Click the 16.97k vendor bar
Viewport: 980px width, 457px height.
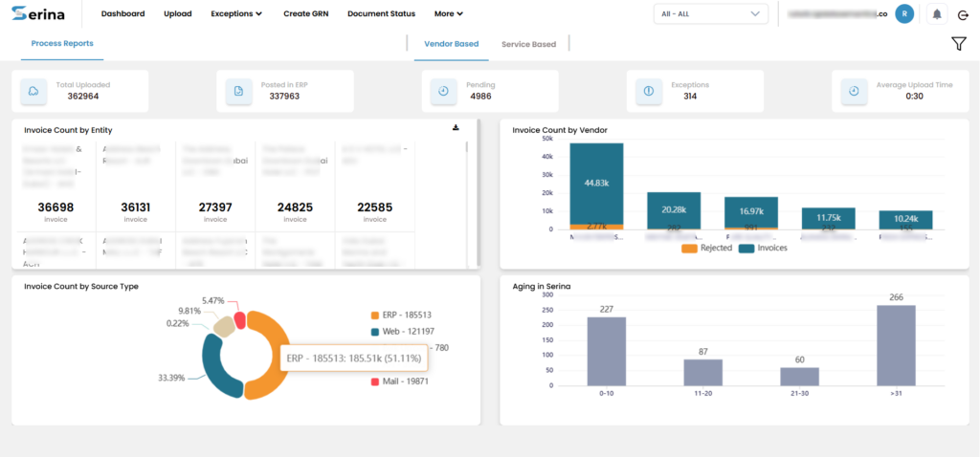(x=751, y=212)
